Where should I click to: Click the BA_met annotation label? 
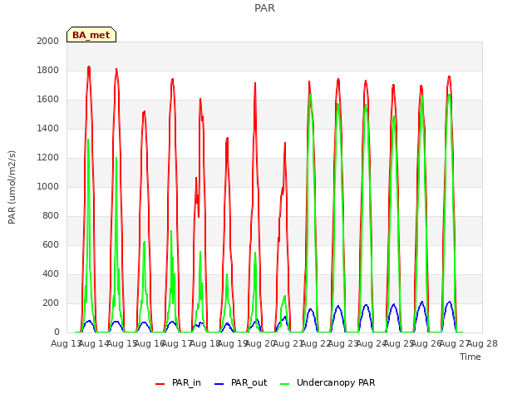pos(91,35)
